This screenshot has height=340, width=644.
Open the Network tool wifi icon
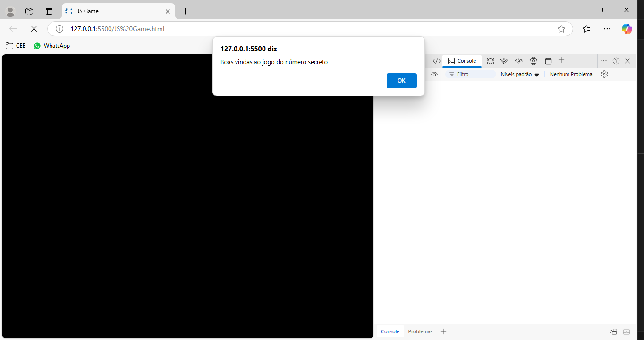[x=504, y=61]
